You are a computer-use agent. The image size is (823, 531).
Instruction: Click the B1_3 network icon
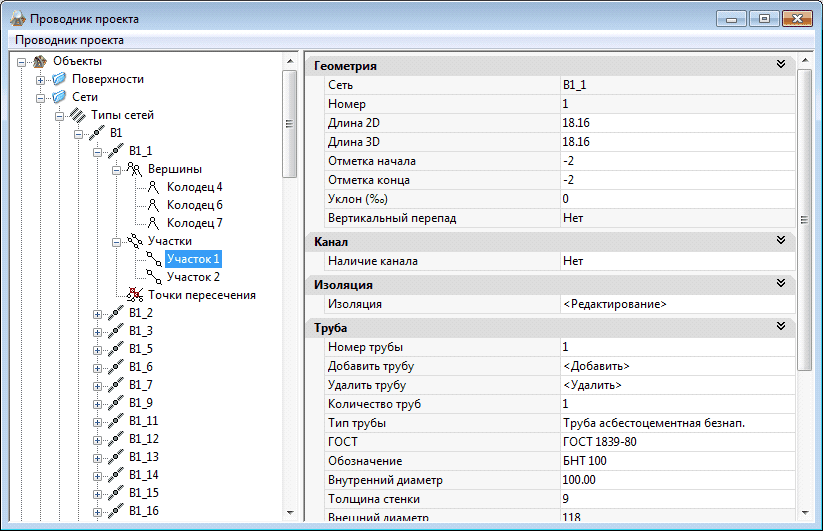(116, 331)
